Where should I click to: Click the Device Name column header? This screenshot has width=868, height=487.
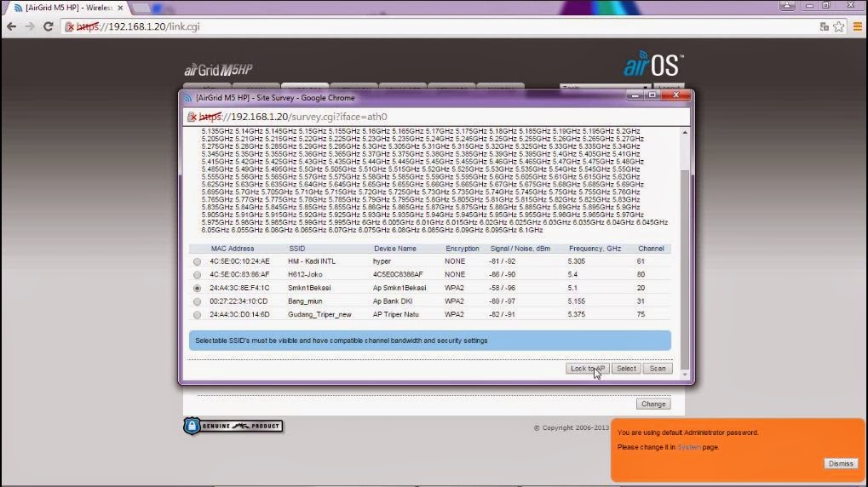tap(394, 249)
